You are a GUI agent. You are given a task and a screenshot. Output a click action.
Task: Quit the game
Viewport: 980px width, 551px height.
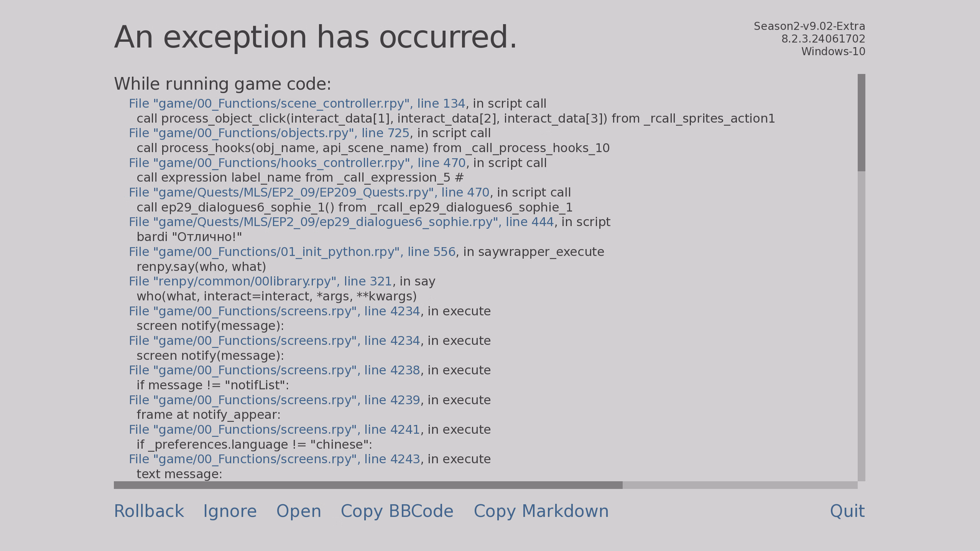[847, 511]
